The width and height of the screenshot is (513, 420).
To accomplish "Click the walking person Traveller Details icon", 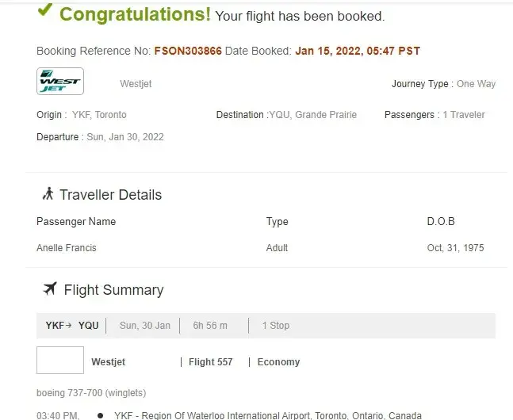I will (48, 193).
